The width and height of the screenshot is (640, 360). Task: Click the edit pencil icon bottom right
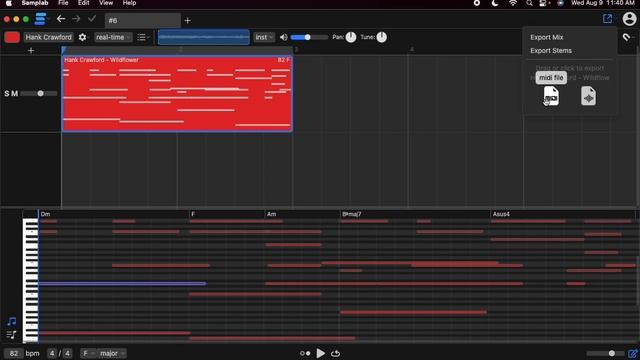click(633, 353)
